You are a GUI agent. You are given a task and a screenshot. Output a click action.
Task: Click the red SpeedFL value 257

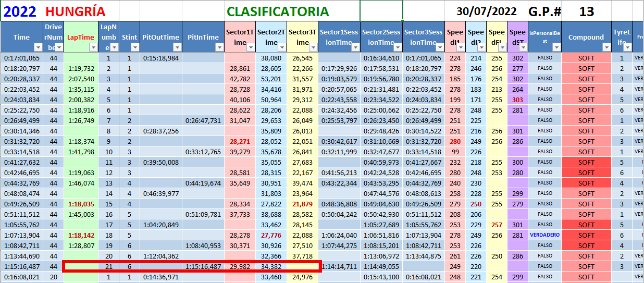[497, 225]
